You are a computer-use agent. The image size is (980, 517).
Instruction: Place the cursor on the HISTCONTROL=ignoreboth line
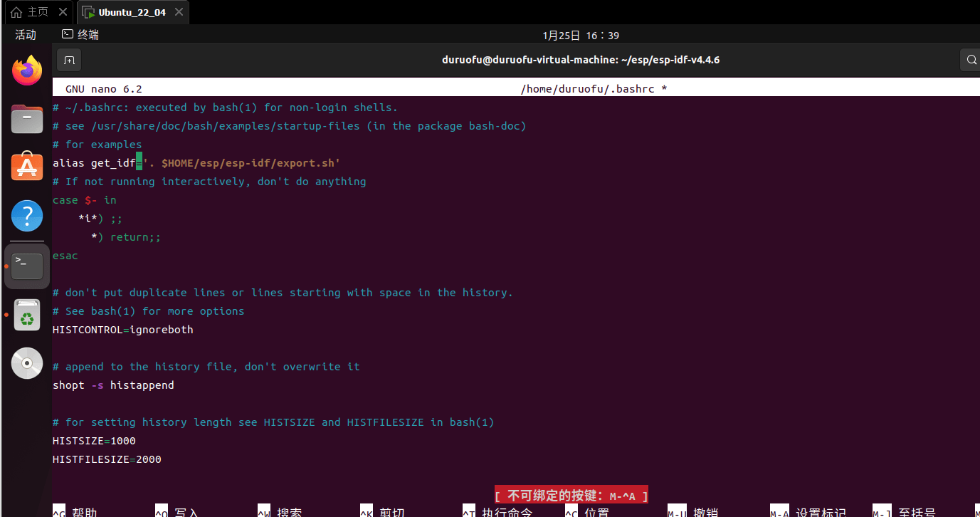point(122,330)
